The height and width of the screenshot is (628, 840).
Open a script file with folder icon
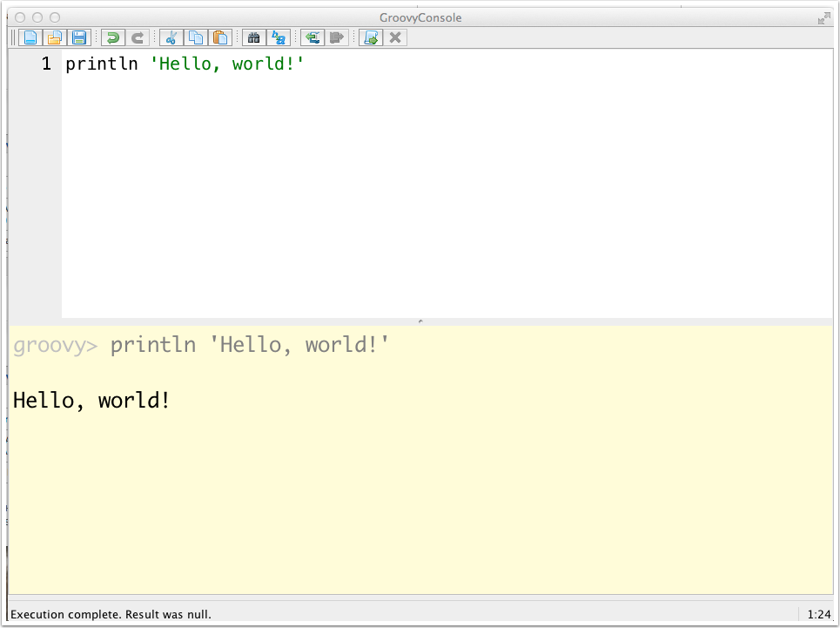click(55, 37)
